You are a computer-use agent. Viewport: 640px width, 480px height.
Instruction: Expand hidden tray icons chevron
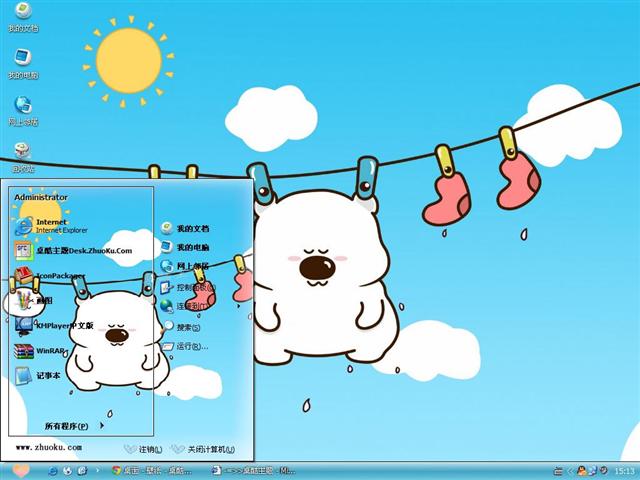(x=570, y=471)
